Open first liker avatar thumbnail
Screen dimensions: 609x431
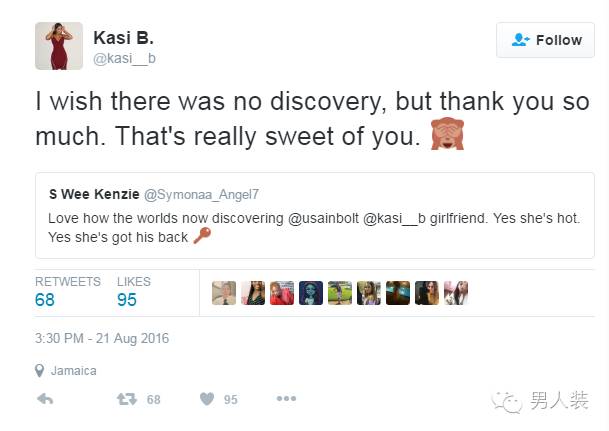click(x=224, y=293)
